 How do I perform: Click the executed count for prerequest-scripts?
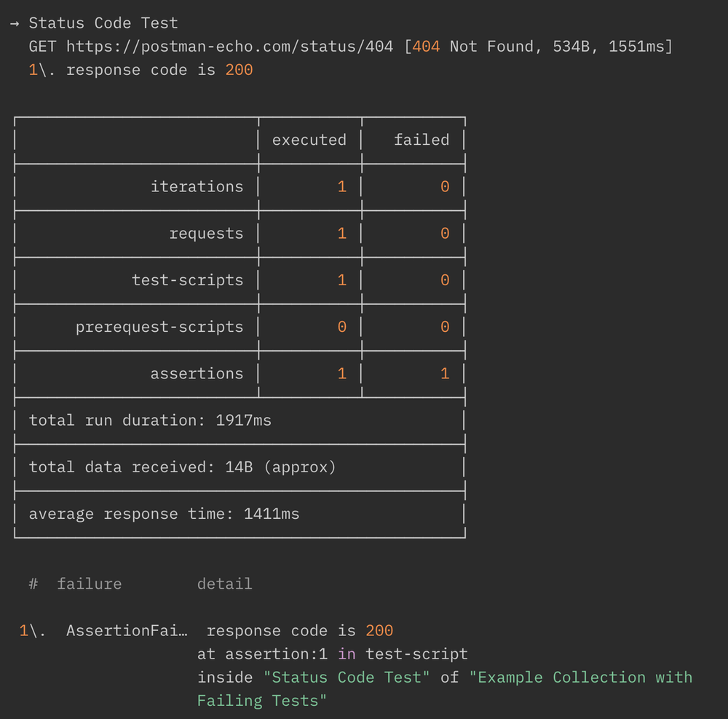[x=342, y=327]
